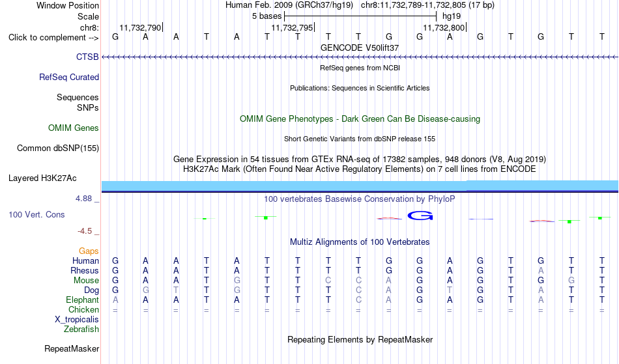Click the Elephant species label
The width and height of the screenshot is (619, 364).
point(83,300)
